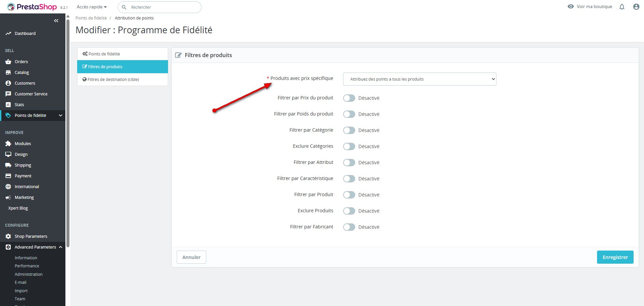644x306 pixels.
Task: Switch to Filtres de destination (cible) tab
Action: [x=113, y=80]
